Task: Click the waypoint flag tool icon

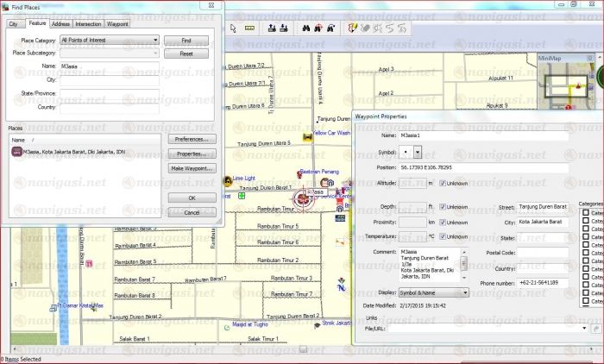Action: pos(353,28)
